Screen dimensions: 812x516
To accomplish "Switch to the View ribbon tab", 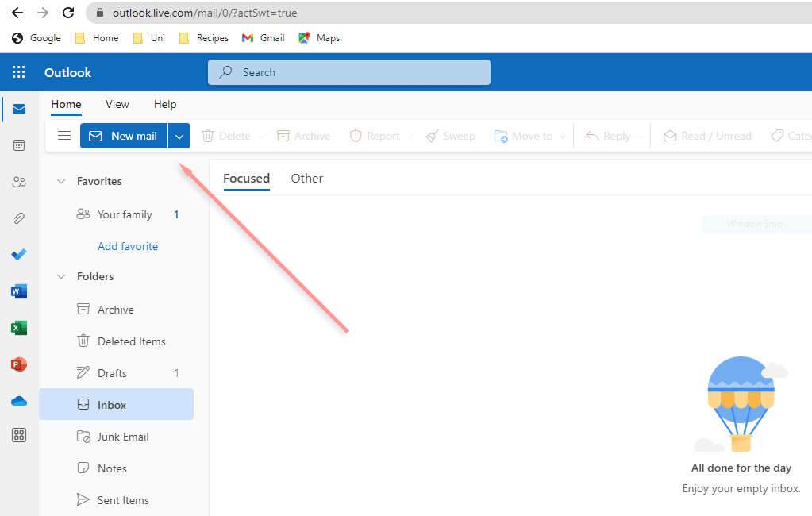I will pos(117,104).
